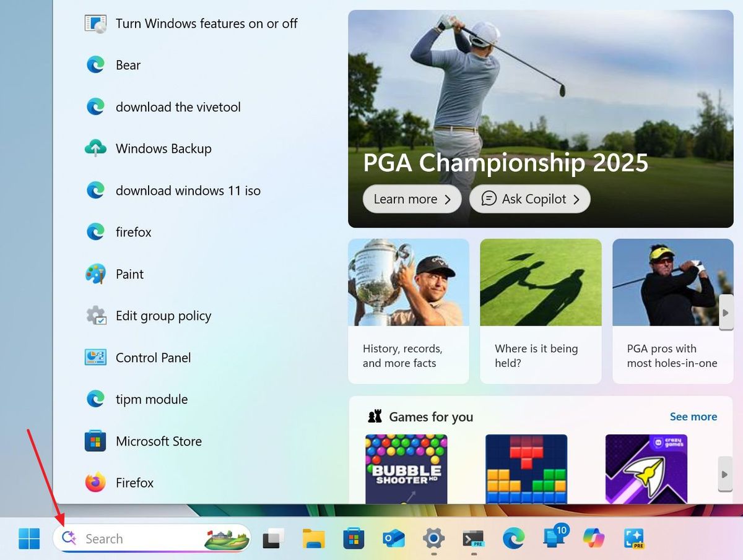The width and height of the screenshot is (743, 560).
Task: Expand the PGA facts card carousel
Action: coord(726,312)
